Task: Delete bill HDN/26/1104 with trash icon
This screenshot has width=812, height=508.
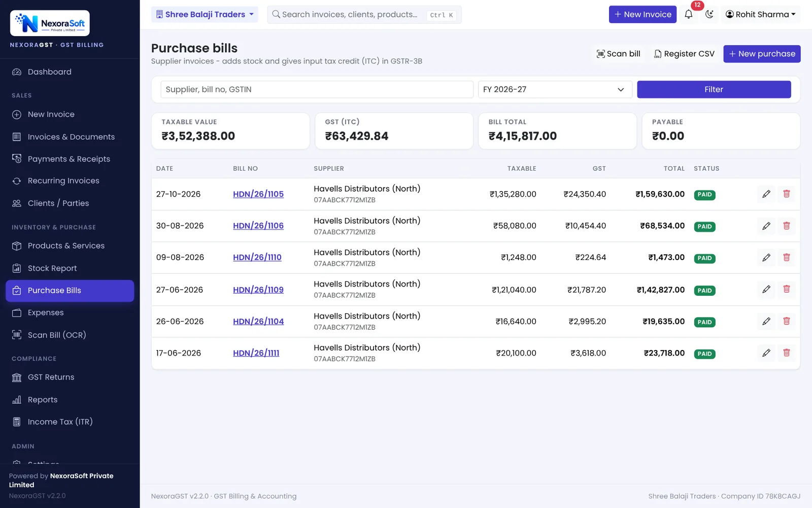Action: [787, 321]
